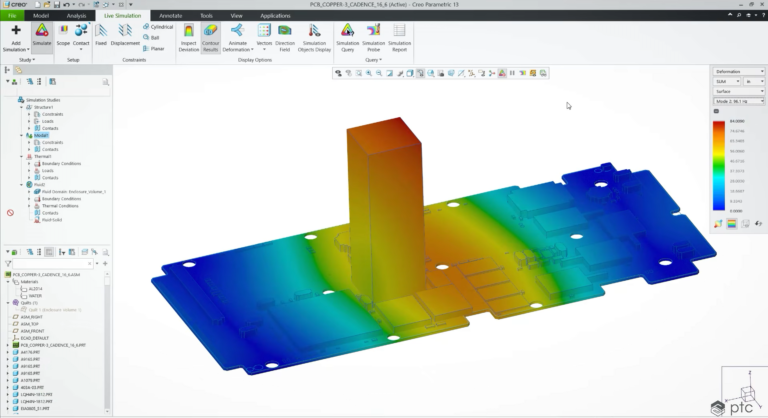
Task: Activate the Simulation Probe tool
Action: pos(373,38)
